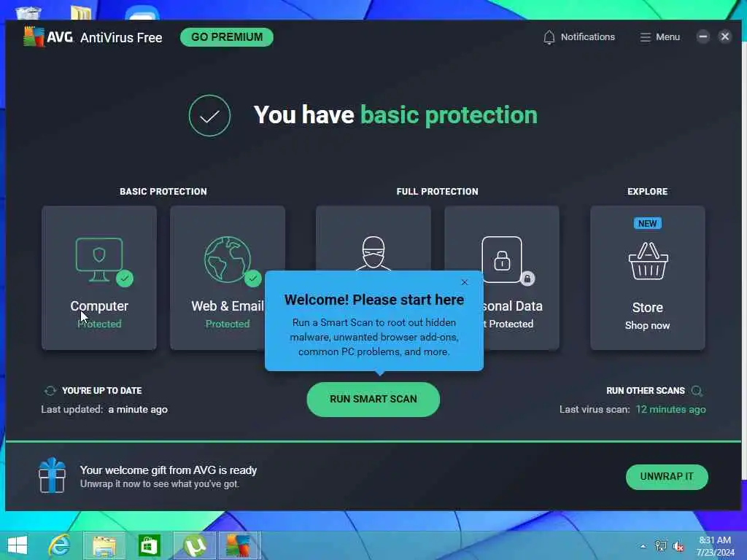Click the GO PREMIUM button
Image resolution: width=747 pixels, height=560 pixels.
pyautogui.click(x=227, y=37)
